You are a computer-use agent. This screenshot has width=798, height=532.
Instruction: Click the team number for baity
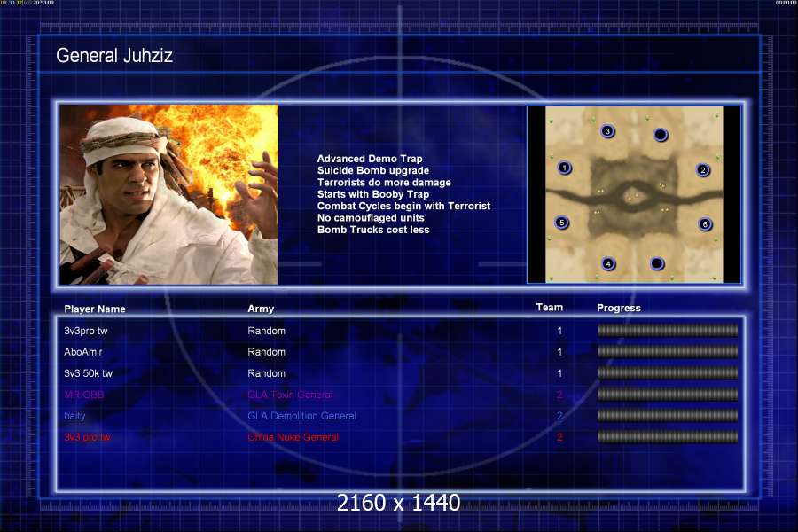pyautogui.click(x=559, y=416)
